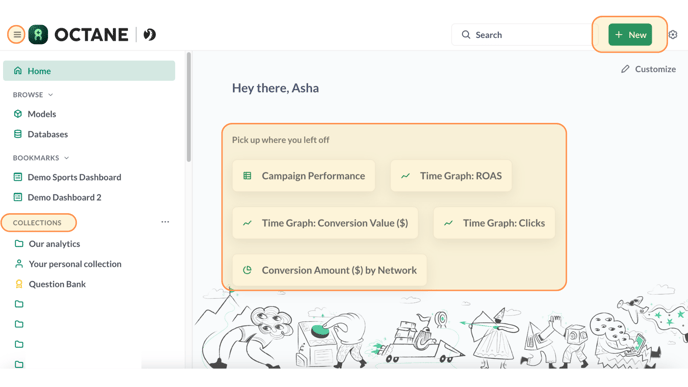
Task: Click the Our analytics folder icon
Action: (19, 244)
